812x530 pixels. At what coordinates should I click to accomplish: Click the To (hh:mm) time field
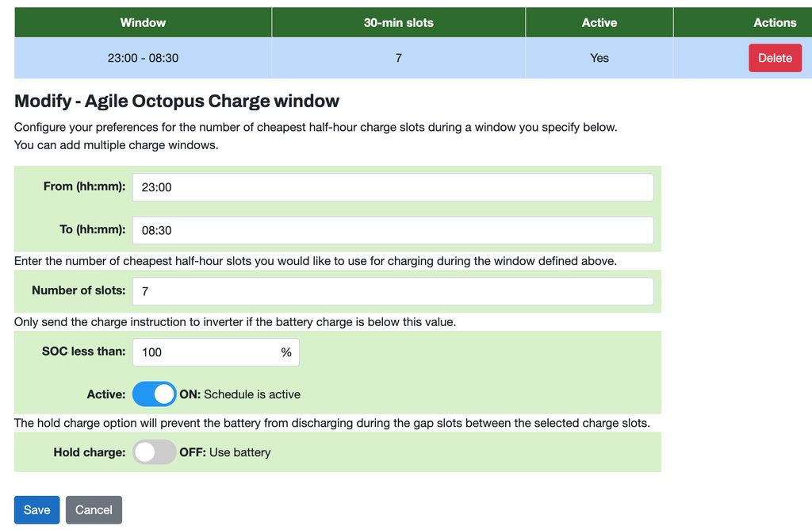[x=393, y=230]
